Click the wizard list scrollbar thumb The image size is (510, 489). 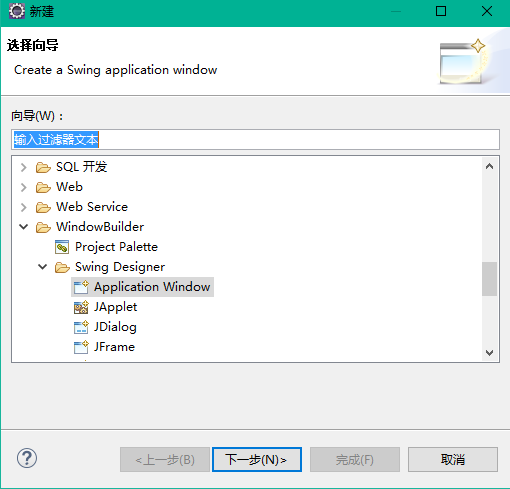click(x=489, y=279)
